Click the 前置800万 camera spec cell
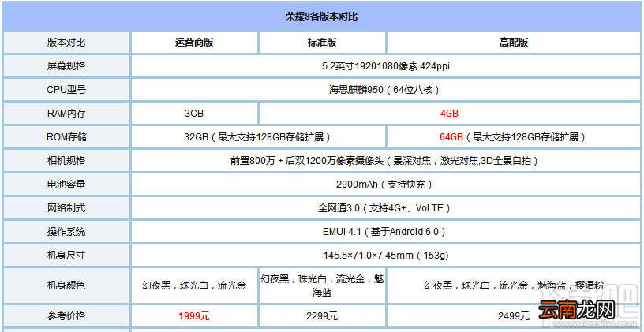Viewport: 644px width, 332px height. pyautogui.click(x=386, y=161)
